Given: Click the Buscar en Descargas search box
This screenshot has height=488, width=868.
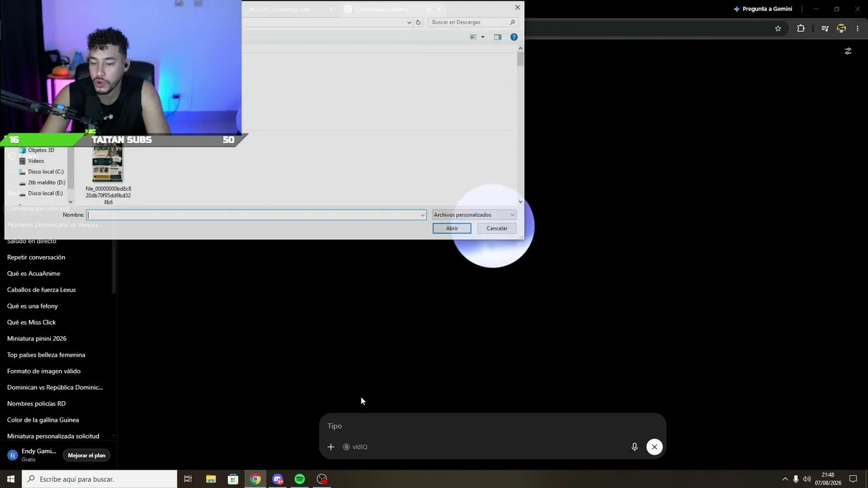Looking at the screenshot, I should click(473, 22).
